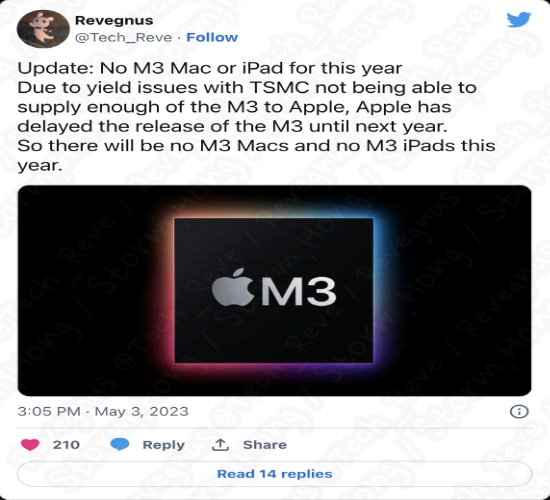Follow the Tech_Reve account

click(212, 37)
